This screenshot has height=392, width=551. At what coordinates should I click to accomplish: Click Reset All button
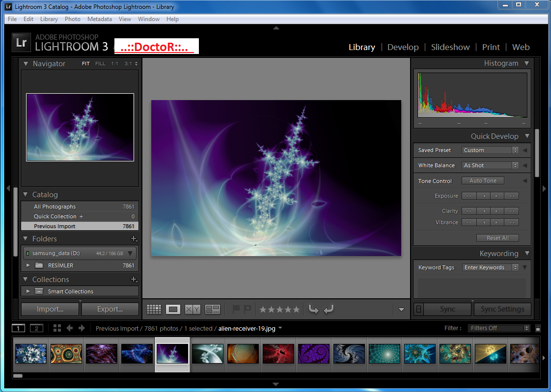point(497,238)
